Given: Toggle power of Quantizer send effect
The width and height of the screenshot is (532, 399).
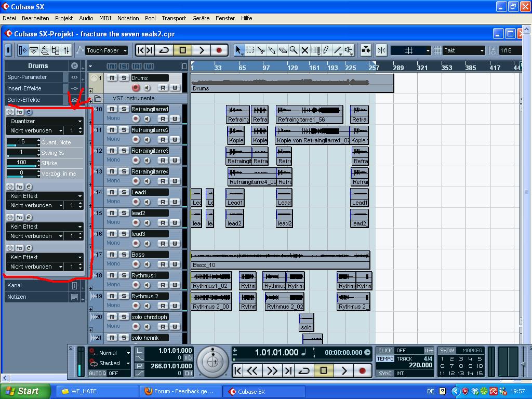Looking at the screenshot, I should tap(10, 112).
